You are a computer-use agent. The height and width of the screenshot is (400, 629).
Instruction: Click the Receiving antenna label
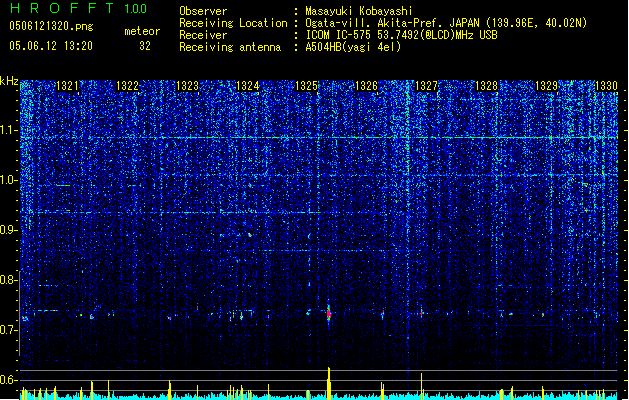click(230, 47)
